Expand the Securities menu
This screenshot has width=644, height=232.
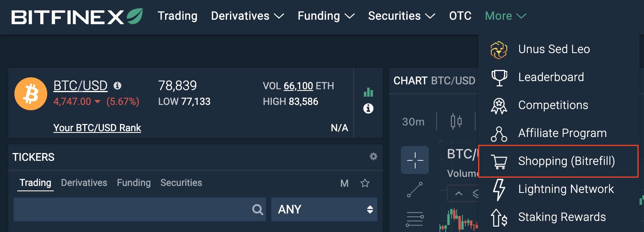(x=401, y=16)
